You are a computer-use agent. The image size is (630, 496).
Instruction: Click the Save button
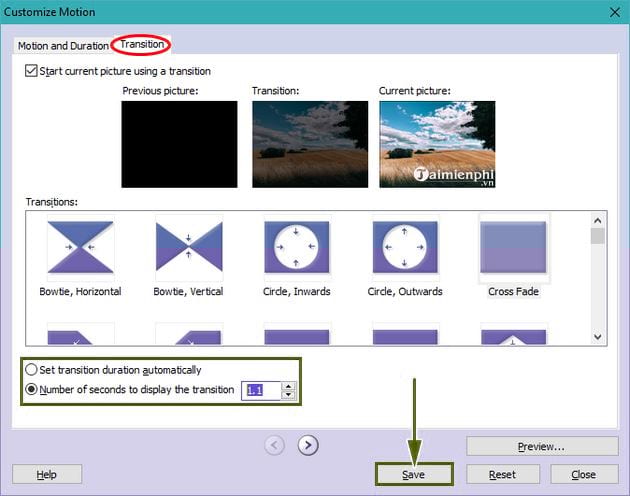point(413,475)
